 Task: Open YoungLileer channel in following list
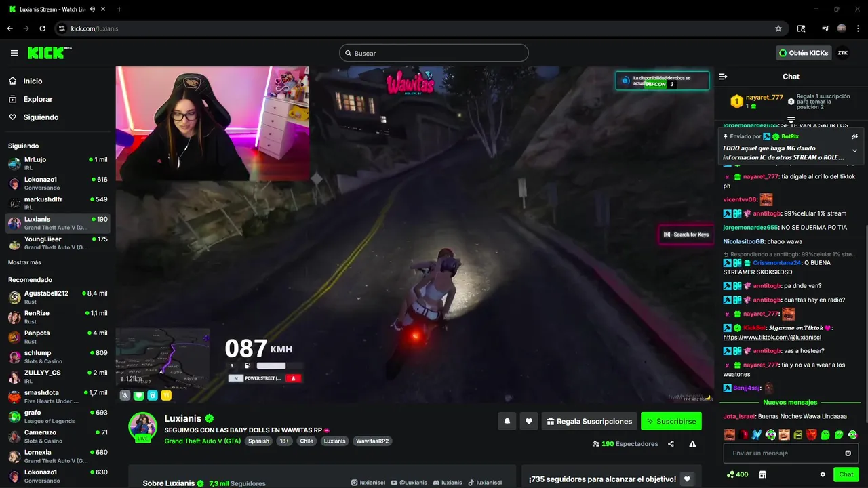[x=58, y=243]
